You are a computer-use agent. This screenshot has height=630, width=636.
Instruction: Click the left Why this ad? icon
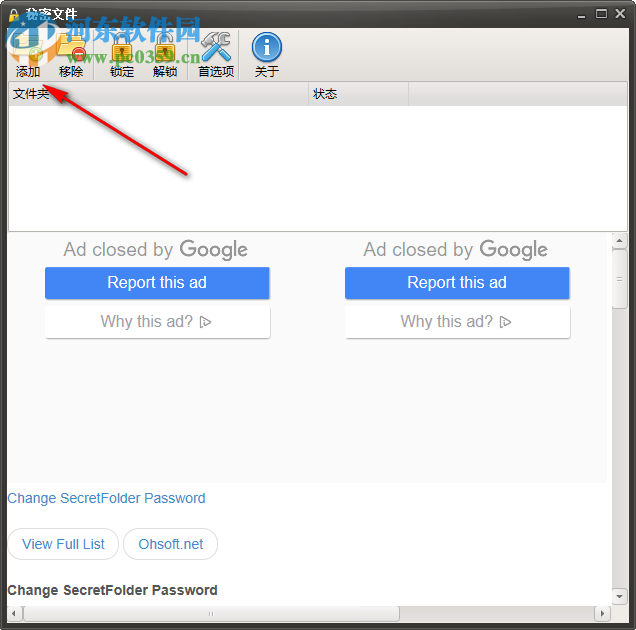[205, 322]
